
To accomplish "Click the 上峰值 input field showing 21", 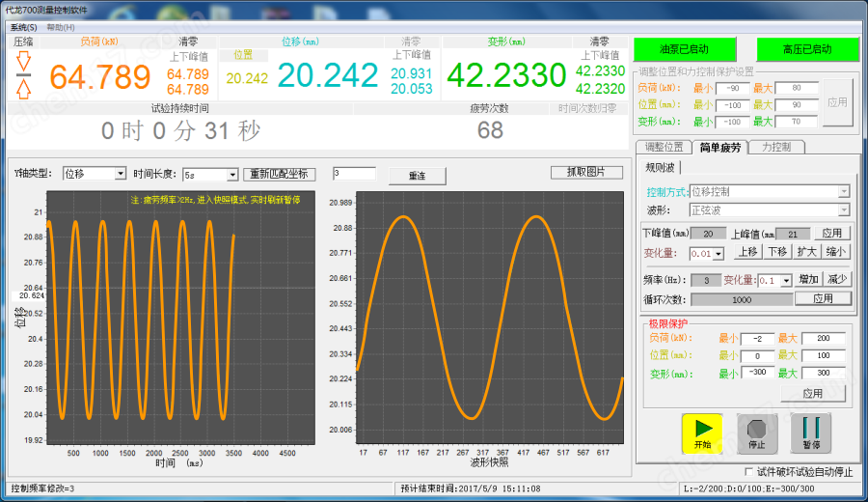I will pos(793,234).
